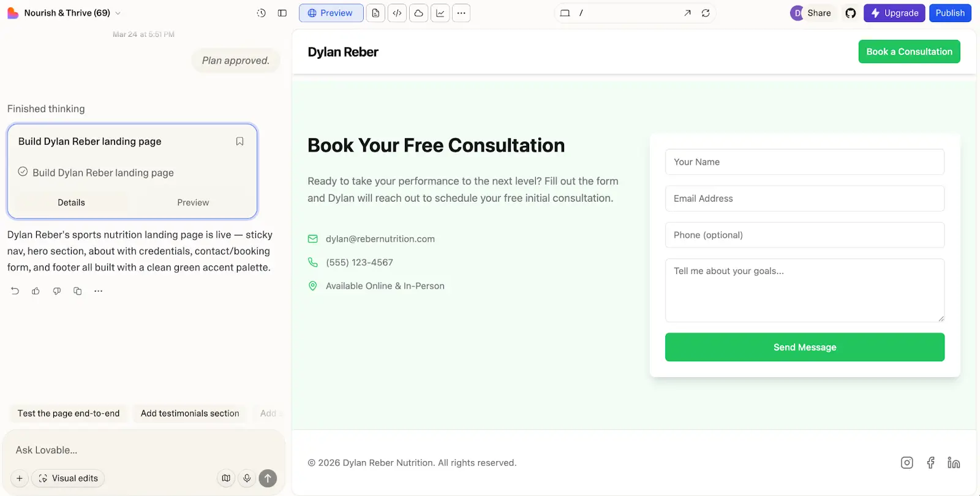Click the Book Your Free Consultation heading

point(436,145)
